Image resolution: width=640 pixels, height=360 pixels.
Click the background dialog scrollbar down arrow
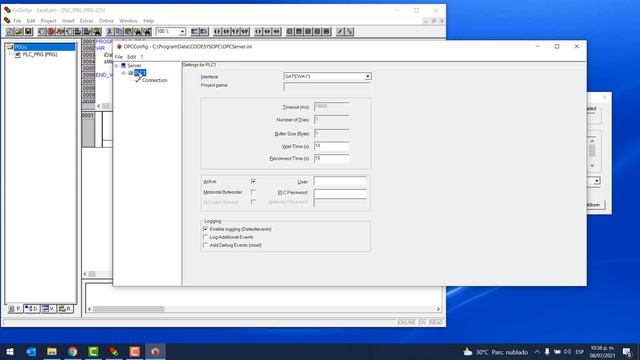(592, 166)
